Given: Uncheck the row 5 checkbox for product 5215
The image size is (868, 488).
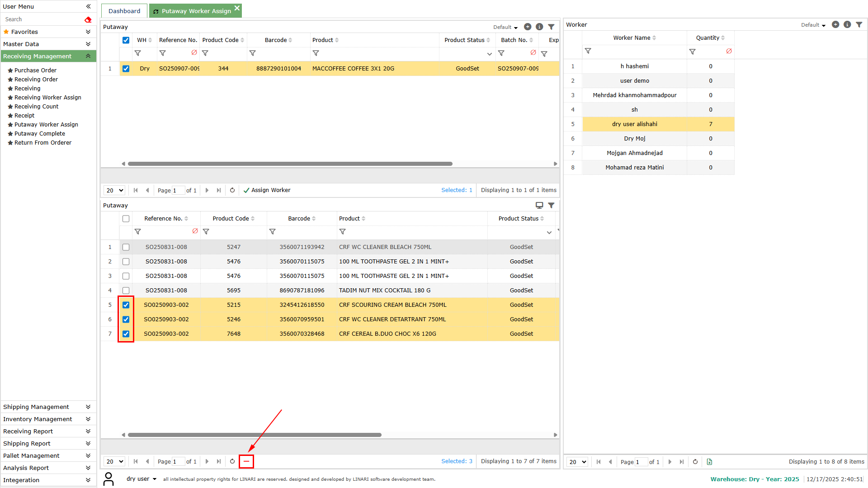Looking at the screenshot, I should click(x=126, y=305).
